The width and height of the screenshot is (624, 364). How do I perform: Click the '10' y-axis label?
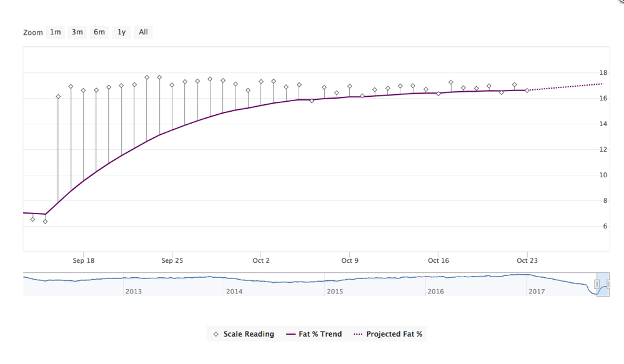603,175
